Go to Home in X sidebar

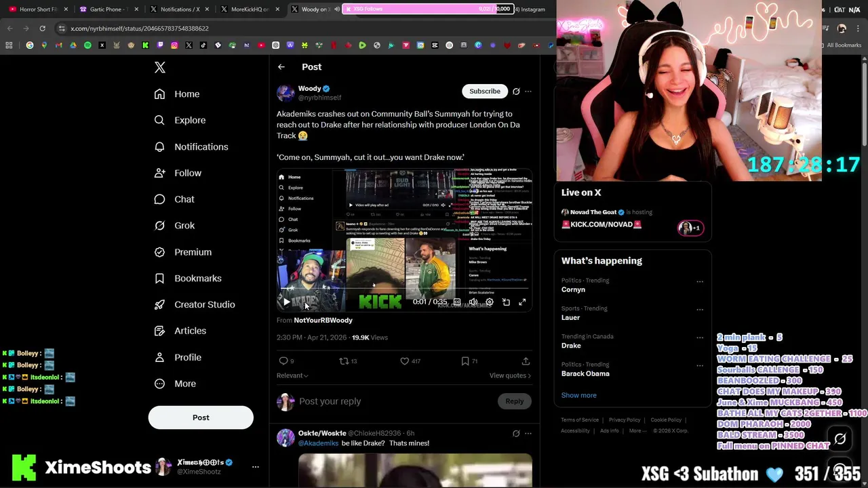(x=177, y=94)
